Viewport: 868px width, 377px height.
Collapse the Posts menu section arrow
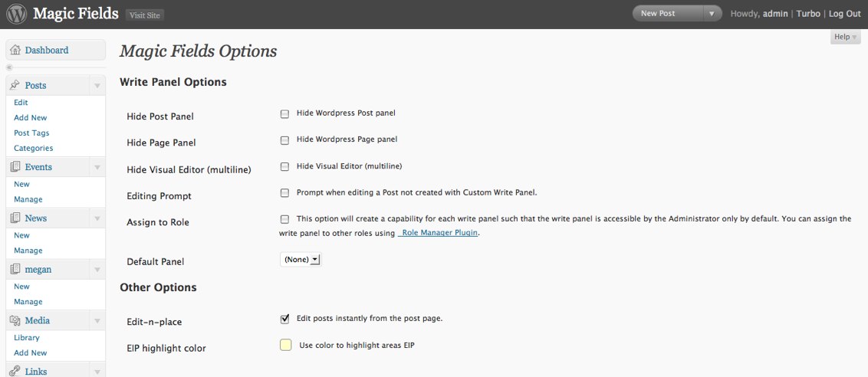click(97, 86)
